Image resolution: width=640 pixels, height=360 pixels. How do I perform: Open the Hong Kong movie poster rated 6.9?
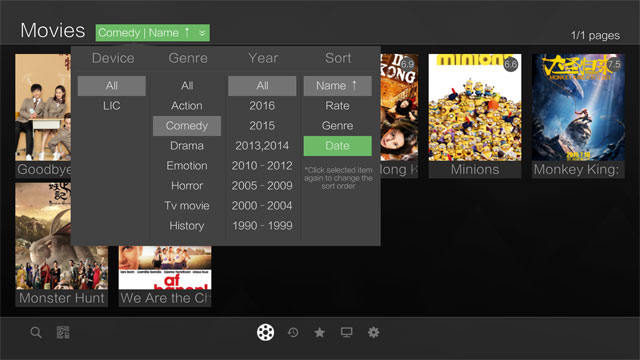coord(399,107)
